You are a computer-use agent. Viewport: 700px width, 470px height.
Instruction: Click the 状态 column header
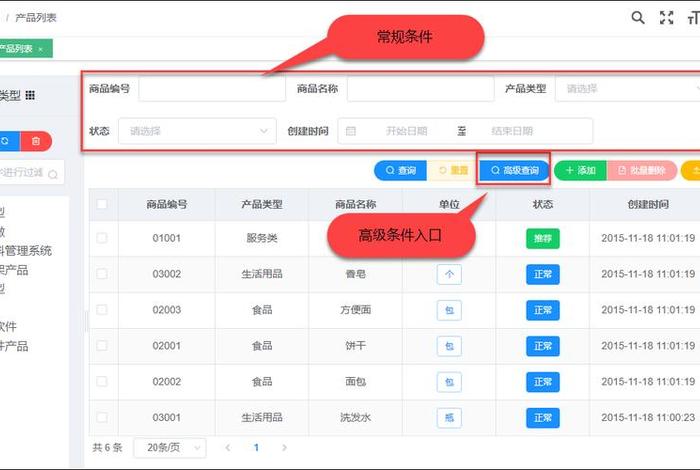tap(543, 204)
